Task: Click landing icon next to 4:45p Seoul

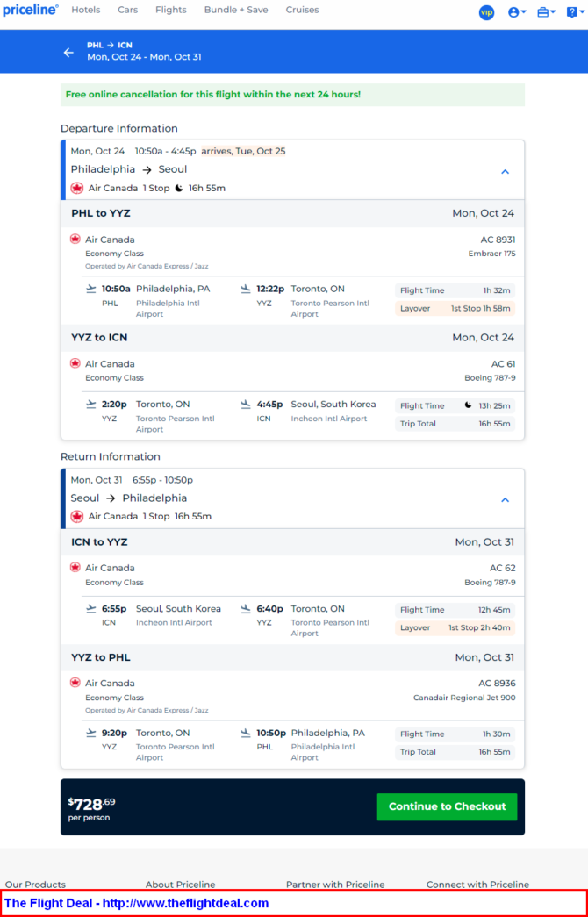Action: 246,405
